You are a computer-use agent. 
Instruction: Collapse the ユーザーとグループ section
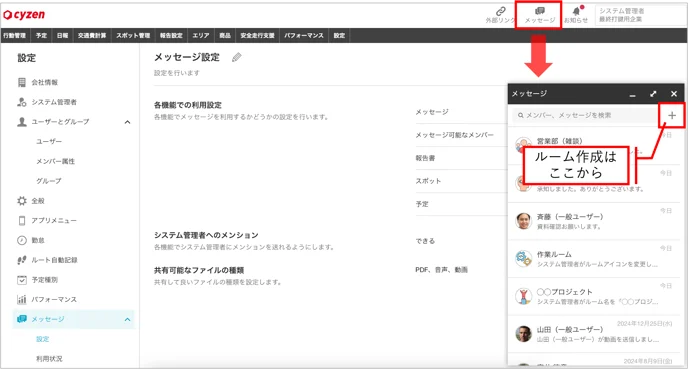(127, 122)
